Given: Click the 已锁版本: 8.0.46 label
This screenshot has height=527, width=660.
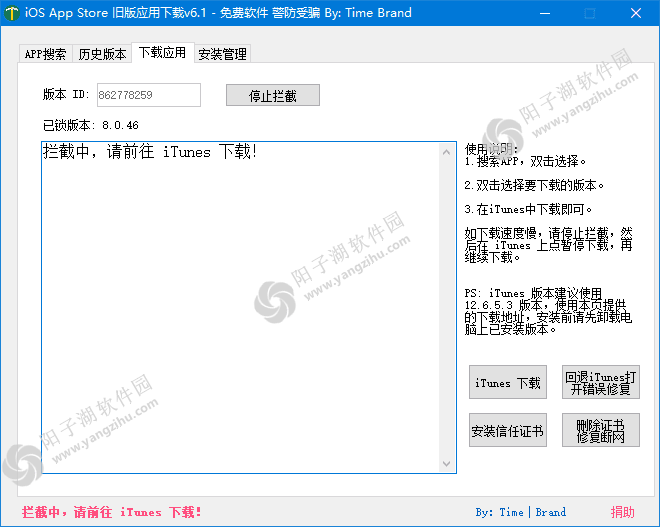Looking at the screenshot, I should pyautogui.click(x=90, y=125).
